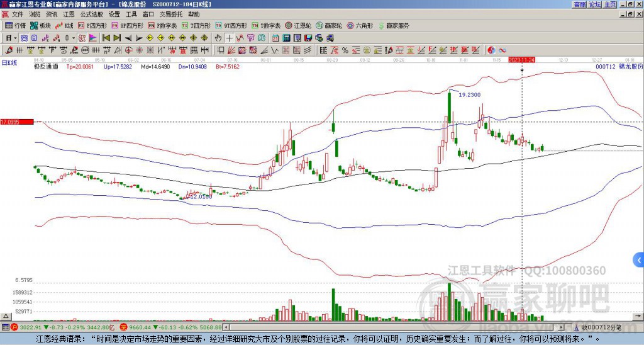Screen dimensions: 644x345
Task: Open the 行情 quotes view
Action: coord(15,25)
